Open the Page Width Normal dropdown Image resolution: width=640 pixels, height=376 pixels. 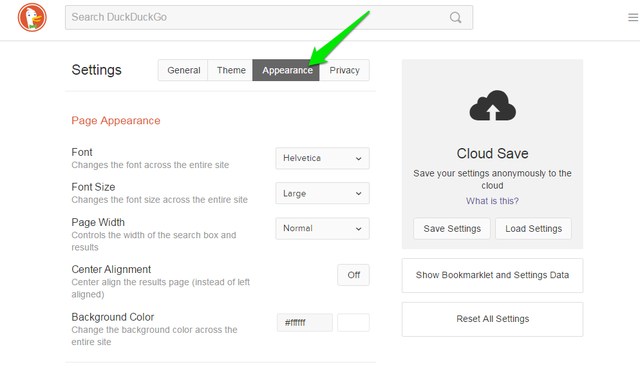click(322, 228)
